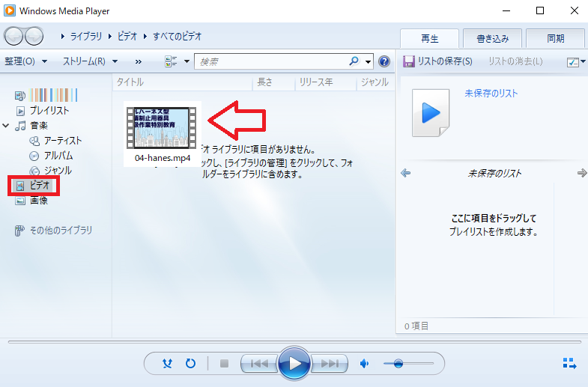The image size is (588, 387).
Task: Turn on repeat mode
Action: [x=190, y=363]
